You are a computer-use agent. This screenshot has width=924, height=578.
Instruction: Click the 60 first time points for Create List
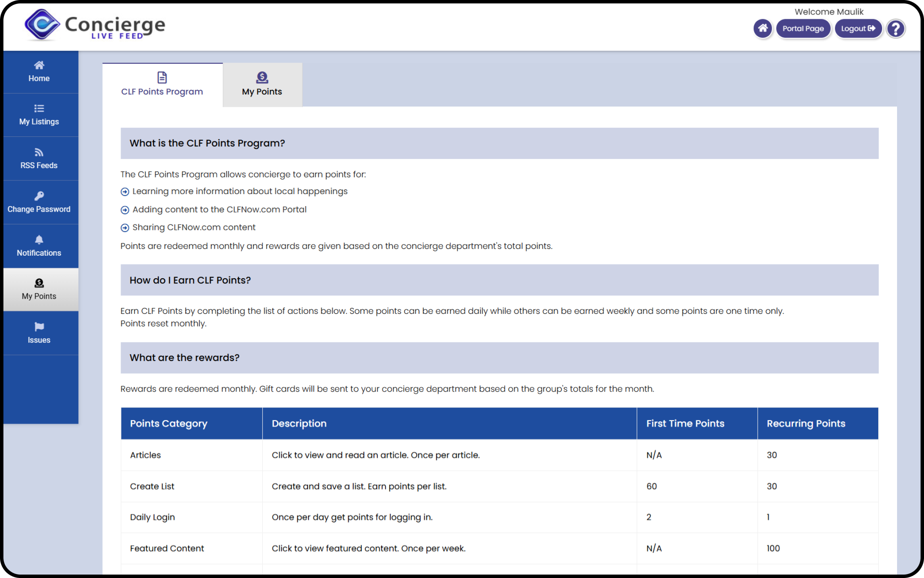(x=652, y=486)
